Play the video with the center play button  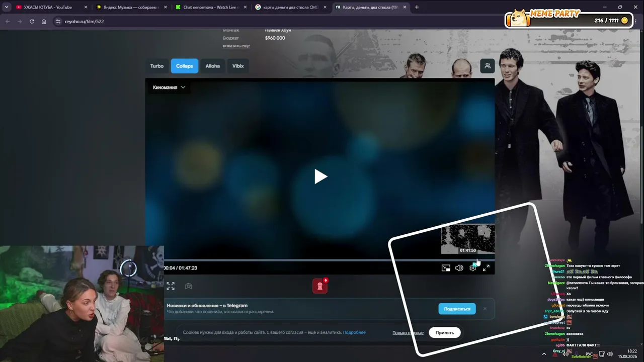point(320,176)
